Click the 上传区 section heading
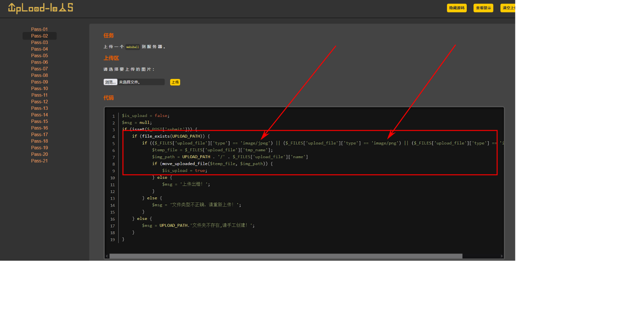 [x=111, y=58]
